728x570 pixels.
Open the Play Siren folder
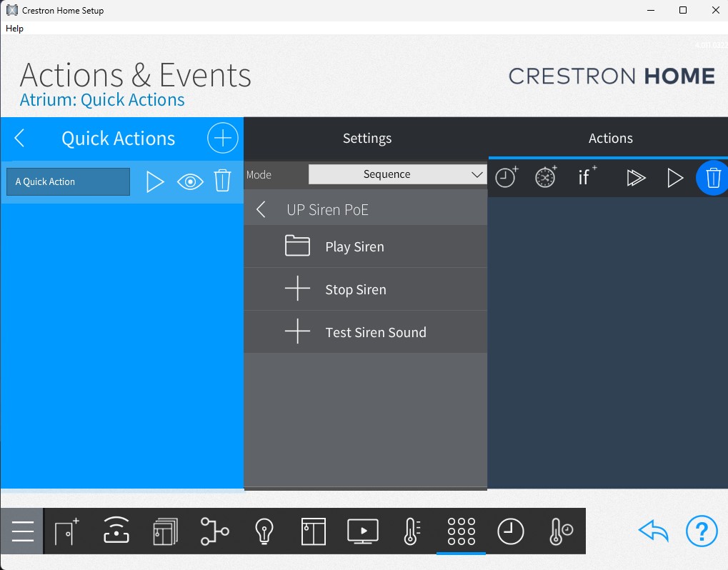pyautogui.click(x=365, y=246)
